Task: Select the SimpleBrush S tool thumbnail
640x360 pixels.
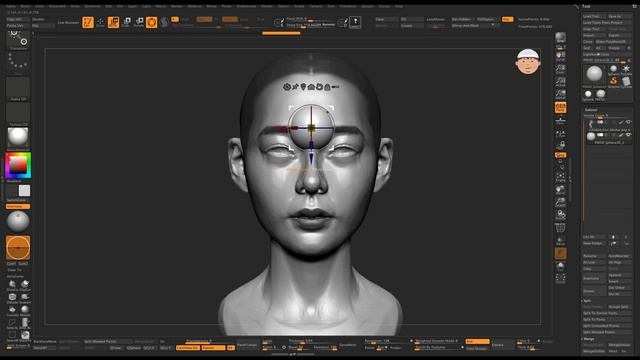Action: [613, 82]
